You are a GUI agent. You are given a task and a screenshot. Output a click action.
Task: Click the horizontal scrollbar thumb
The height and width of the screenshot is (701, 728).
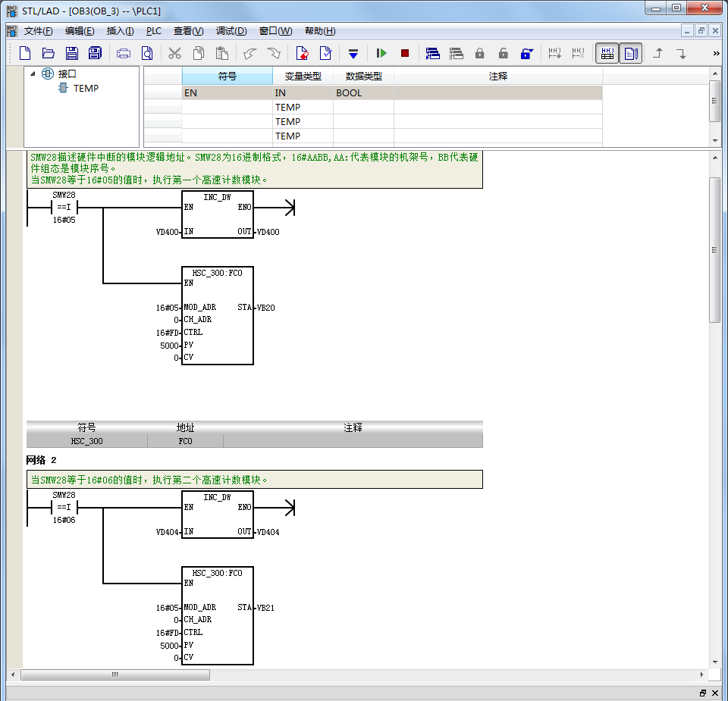click(x=115, y=674)
